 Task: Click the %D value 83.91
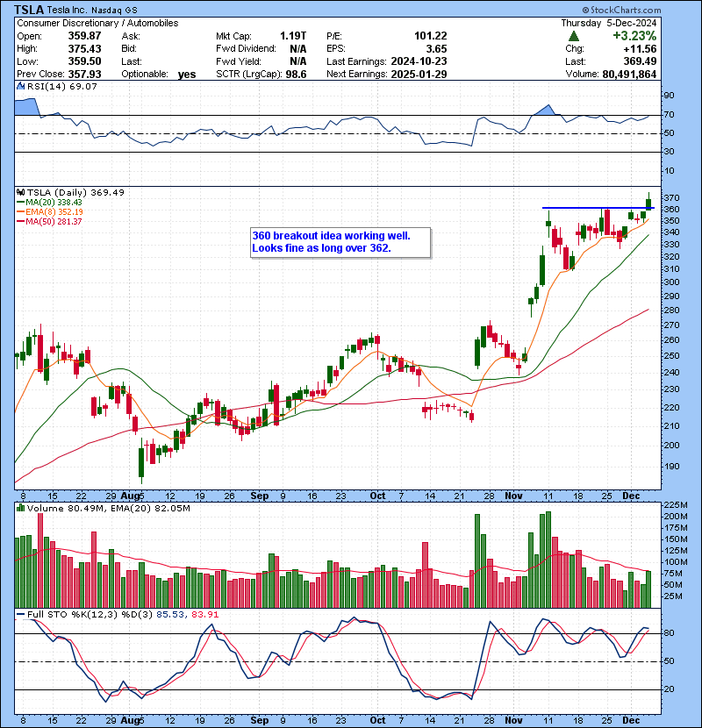point(204,615)
